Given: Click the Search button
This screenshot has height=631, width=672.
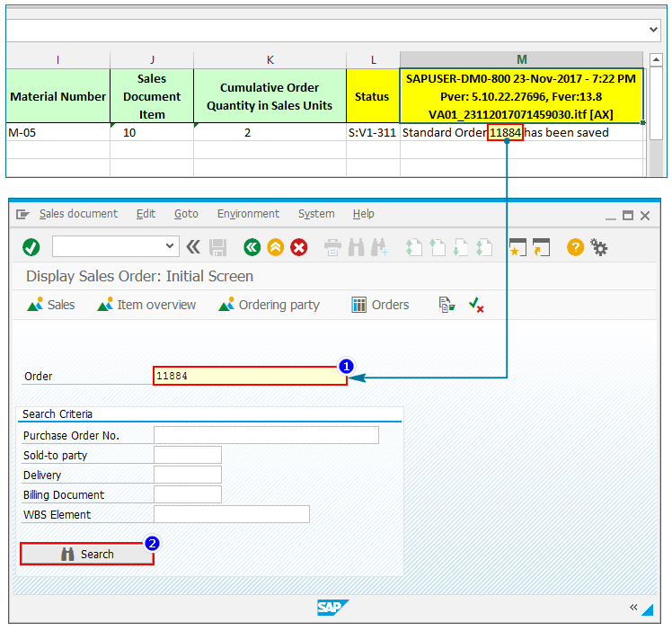Looking at the screenshot, I should click(x=87, y=555).
